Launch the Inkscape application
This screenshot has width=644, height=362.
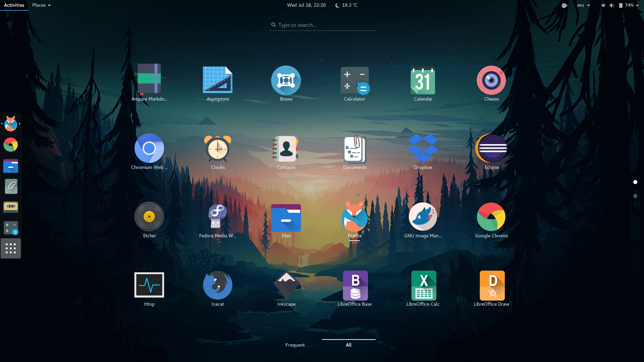(x=286, y=285)
